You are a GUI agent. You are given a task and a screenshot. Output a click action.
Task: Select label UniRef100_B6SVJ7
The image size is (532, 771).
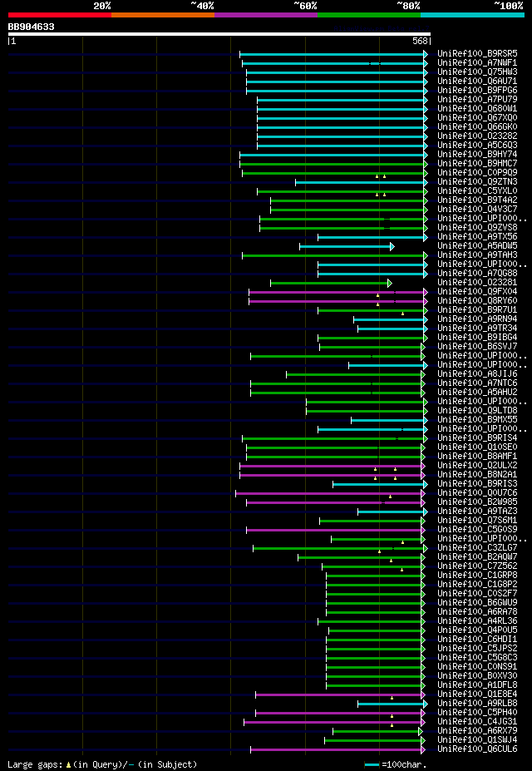click(x=477, y=347)
